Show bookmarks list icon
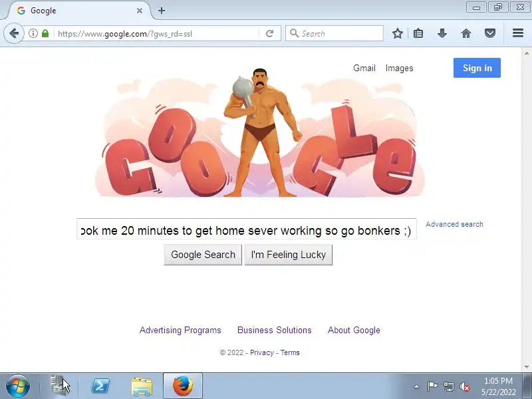 [418, 33]
